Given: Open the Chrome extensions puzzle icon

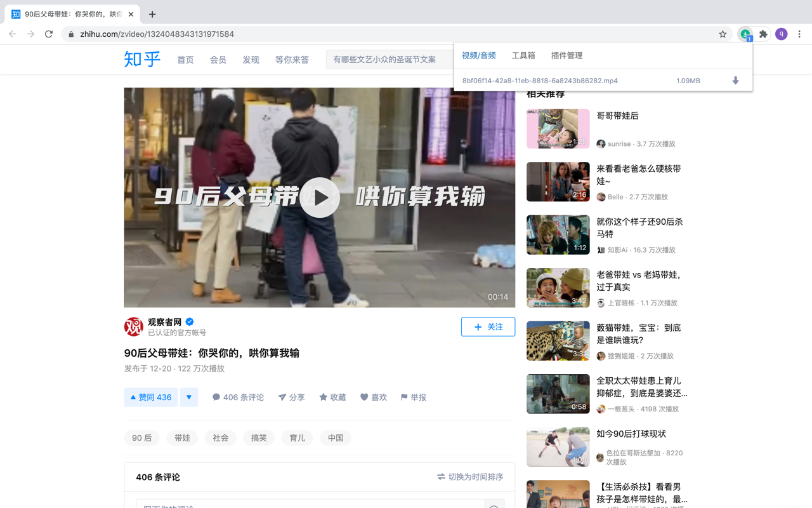Looking at the screenshot, I should [763, 34].
